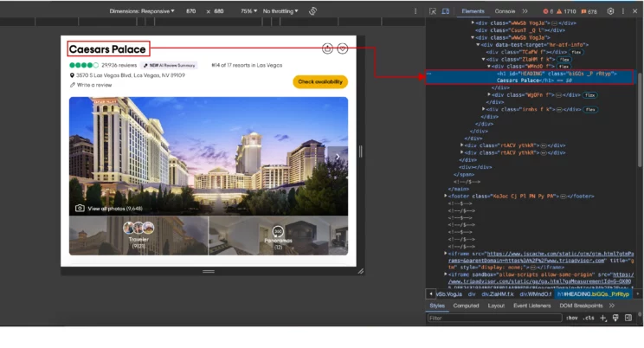644x348 pixels.
Task: Open the rendering emulations paintbrush icon
Action: click(615, 318)
